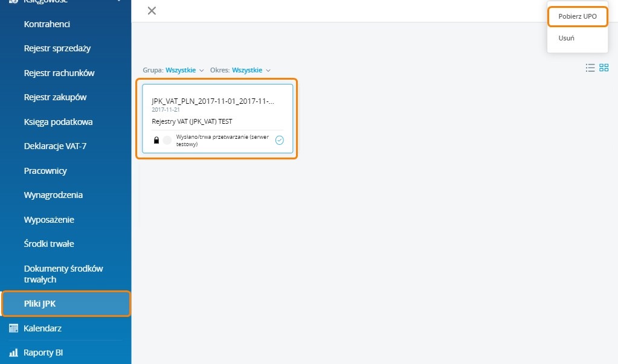The image size is (618, 364).
Task: Go to Kontrahenci in the sidebar
Action: pyautogui.click(x=47, y=24)
